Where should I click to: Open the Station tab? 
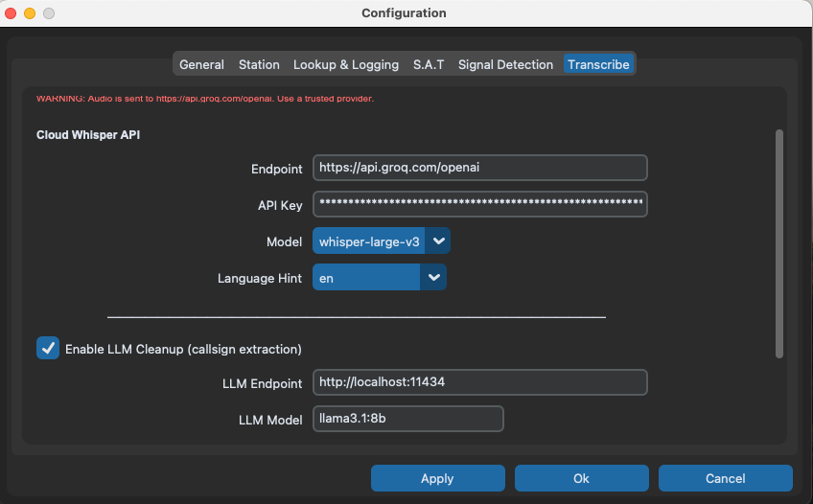tap(259, 64)
